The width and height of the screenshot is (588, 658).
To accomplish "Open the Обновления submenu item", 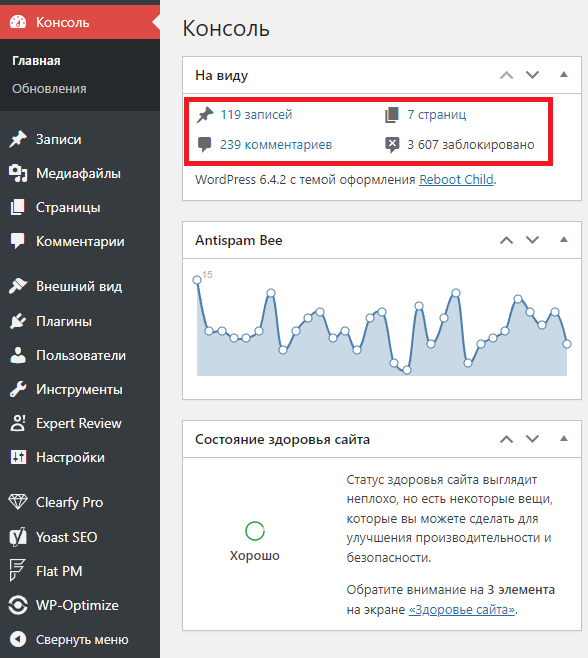I will click(49, 89).
